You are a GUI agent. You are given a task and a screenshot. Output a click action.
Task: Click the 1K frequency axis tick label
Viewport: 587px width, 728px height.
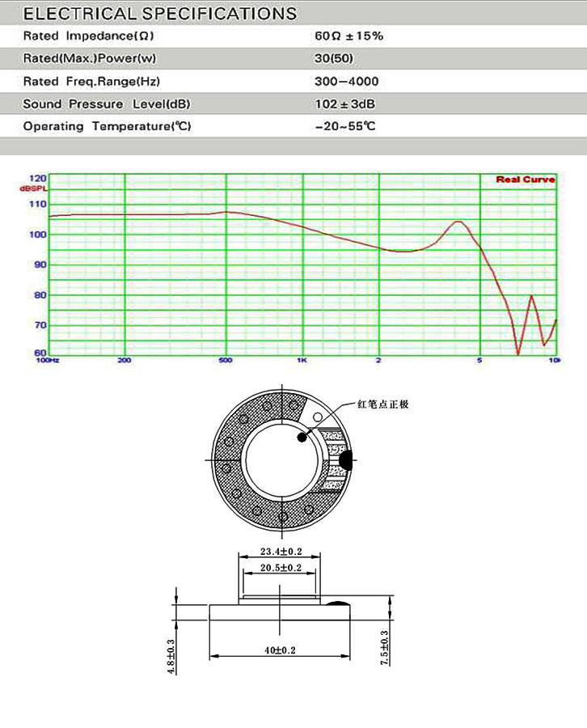coord(302,360)
